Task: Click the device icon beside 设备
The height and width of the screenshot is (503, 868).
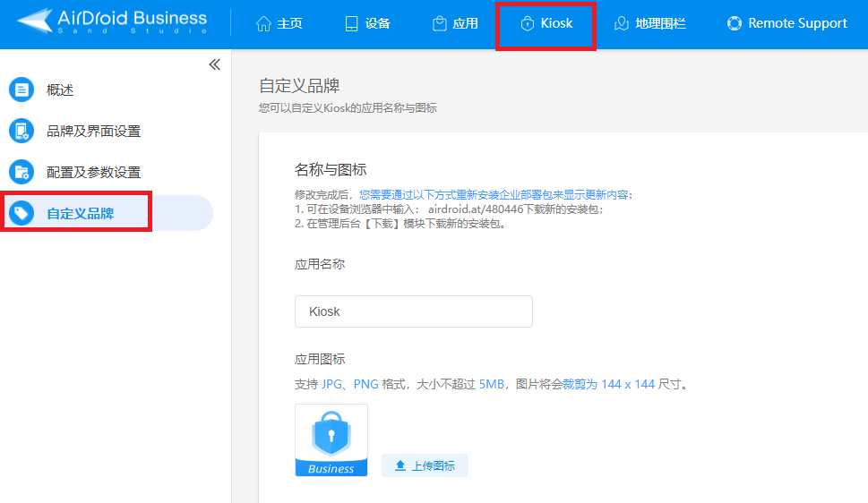Action: (x=351, y=24)
